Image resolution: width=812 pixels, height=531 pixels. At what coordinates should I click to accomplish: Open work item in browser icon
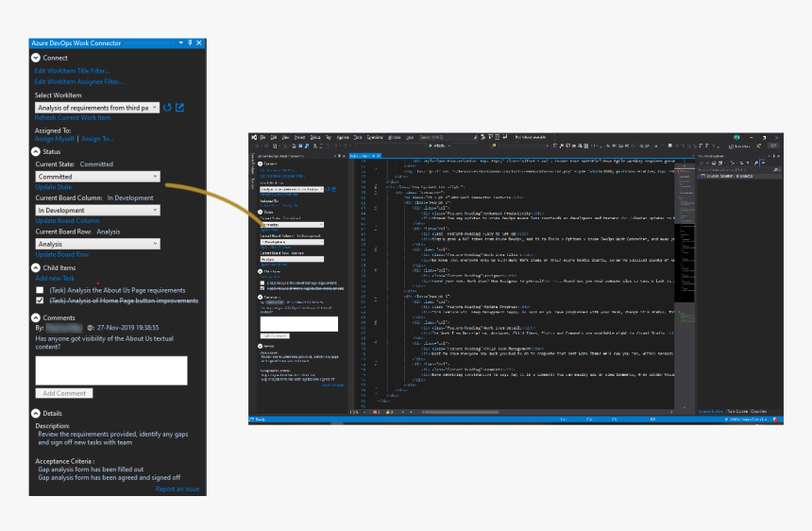(x=179, y=107)
